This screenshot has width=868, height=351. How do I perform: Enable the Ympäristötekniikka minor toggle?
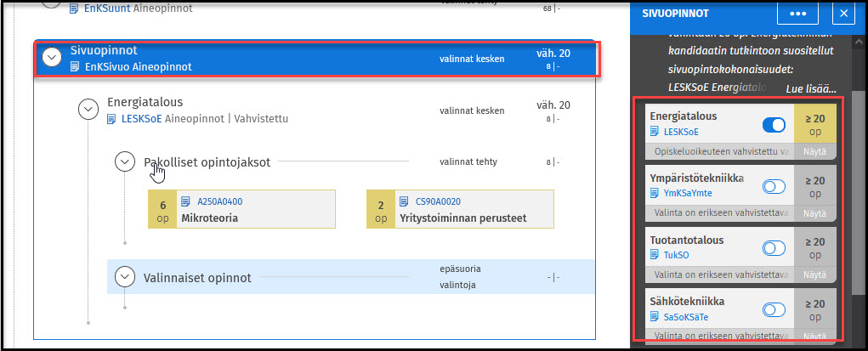tap(774, 186)
